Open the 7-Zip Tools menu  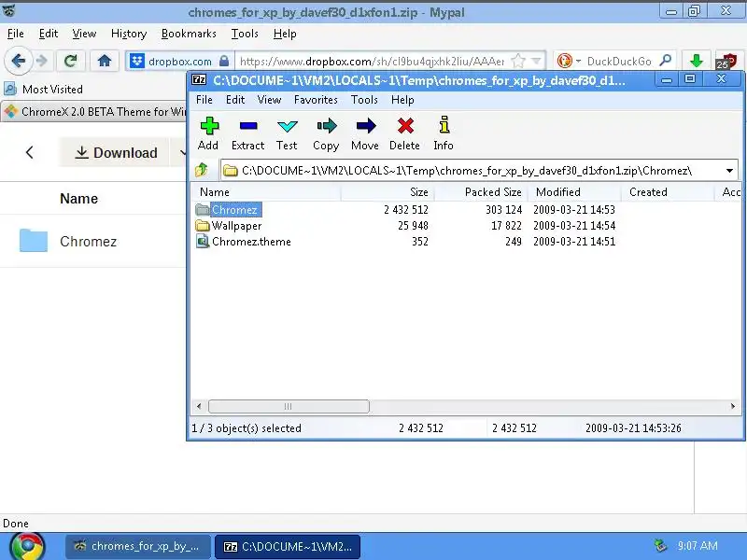tap(364, 100)
